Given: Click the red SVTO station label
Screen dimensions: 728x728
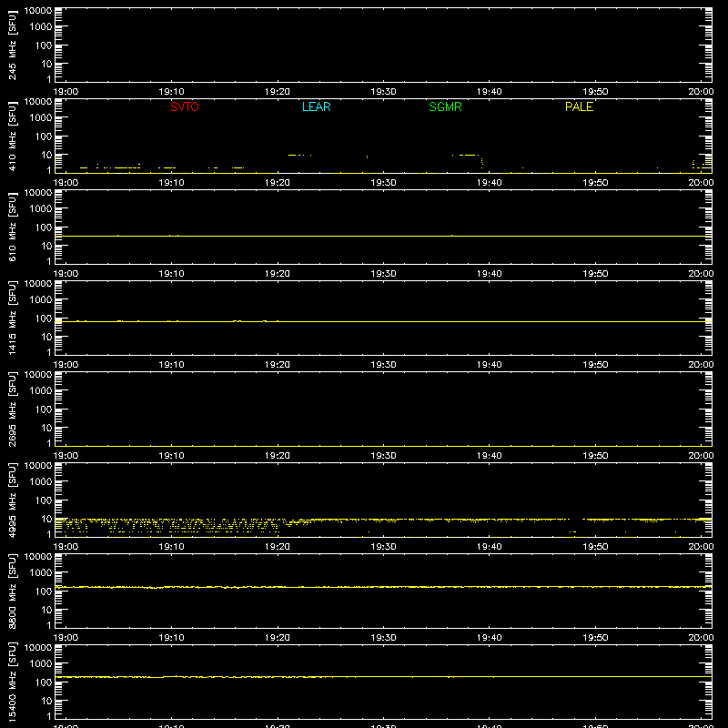Looking at the screenshot, I should [185, 106].
